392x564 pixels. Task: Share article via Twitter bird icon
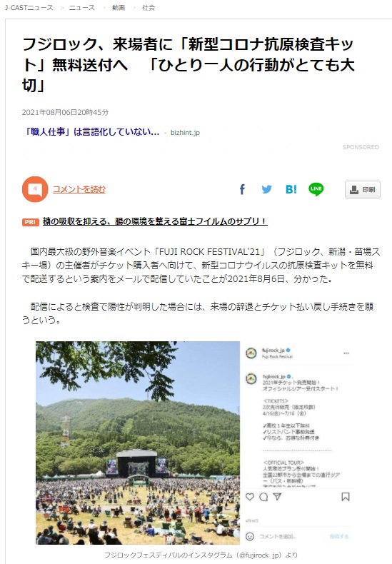click(266, 189)
